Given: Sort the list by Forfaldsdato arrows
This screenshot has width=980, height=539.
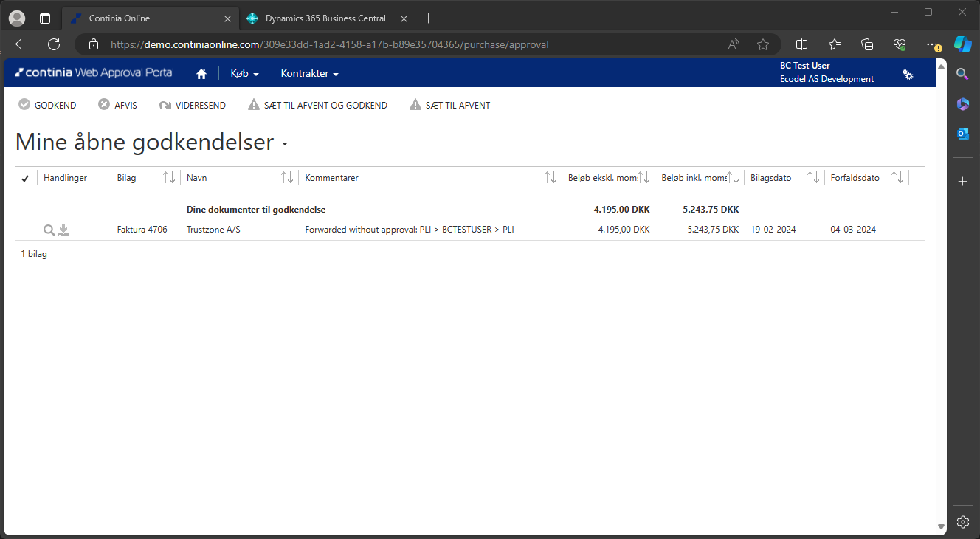Looking at the screenshot, I should (x=897, y=178).
